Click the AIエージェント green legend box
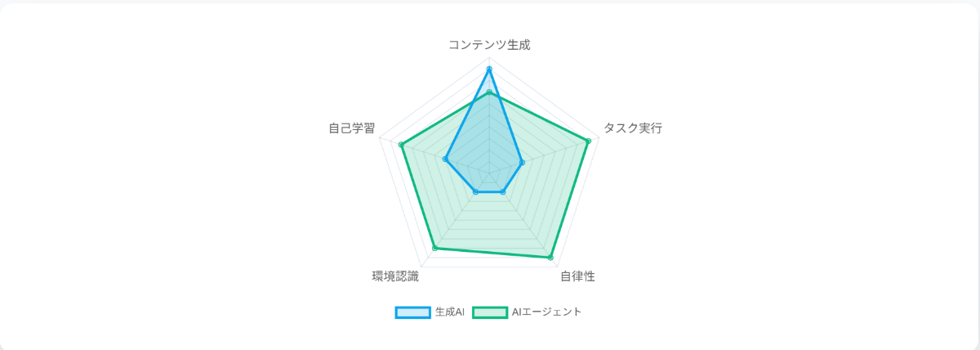Screen dimensions: 980x350 tap(489, 312)
